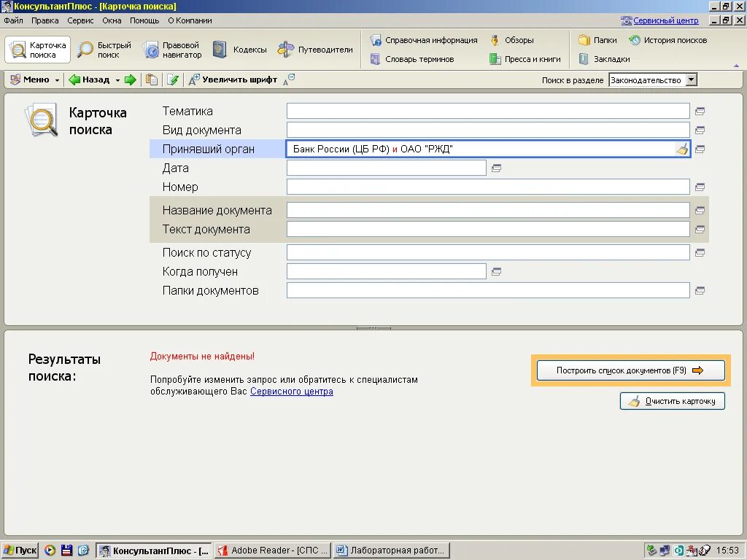The height and width of the screenshot is (560, 747).
Task: Open the Сервис menu
Action: coord(80,20)
